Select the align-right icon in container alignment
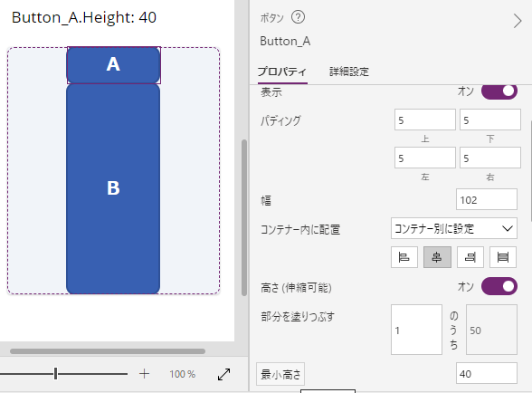The height and width of the screenshot is (393, 532). coord(470,257)
